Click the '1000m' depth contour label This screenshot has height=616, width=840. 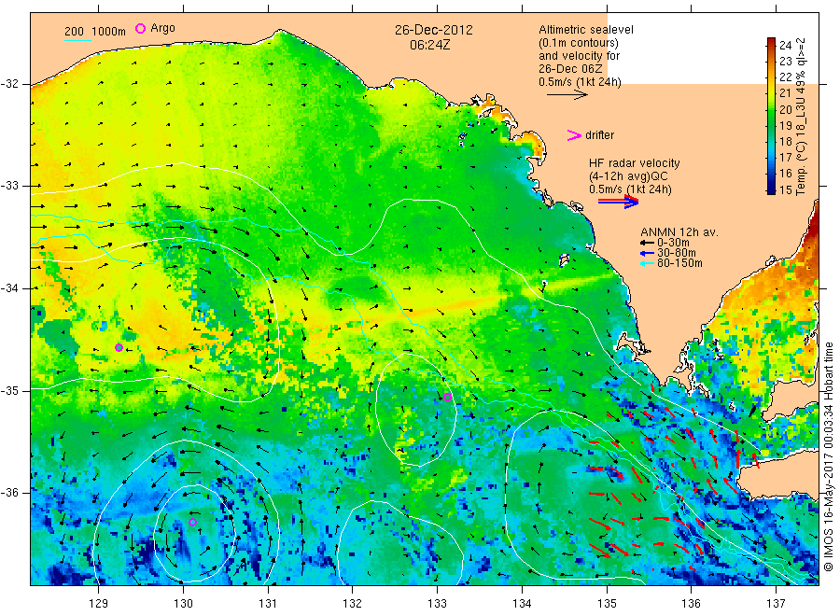[109, 32]
